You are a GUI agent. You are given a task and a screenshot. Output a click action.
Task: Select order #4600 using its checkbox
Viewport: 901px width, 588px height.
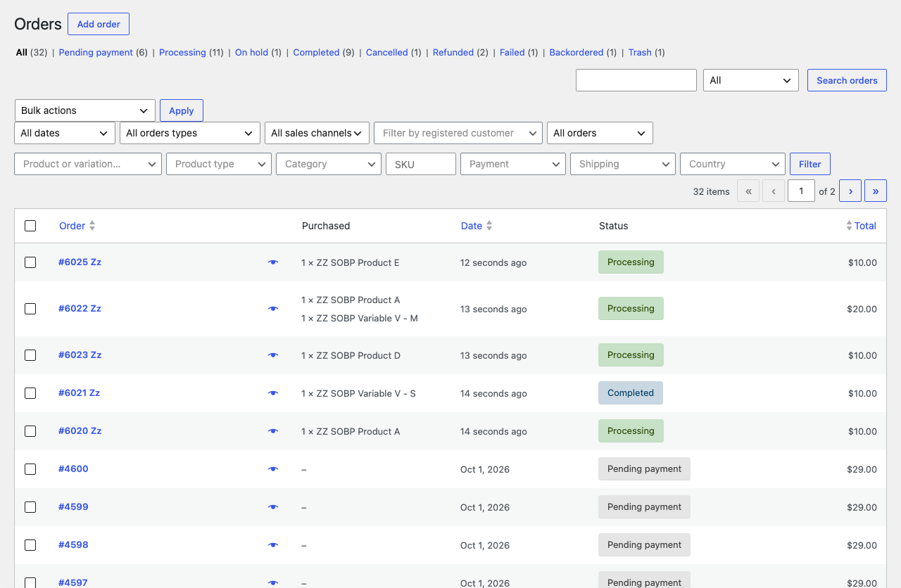[30, 469]
